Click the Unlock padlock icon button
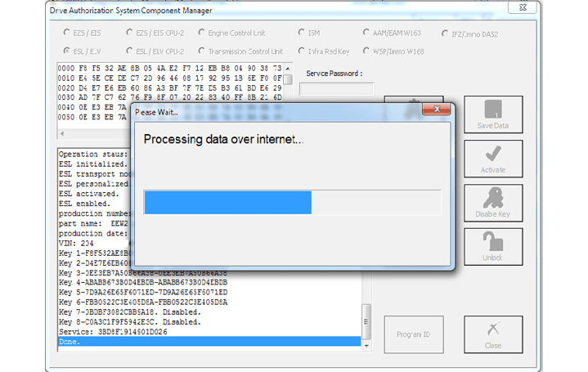Image resolution: width=588 pixels, height=372 pixels. (x=492, y=246)
